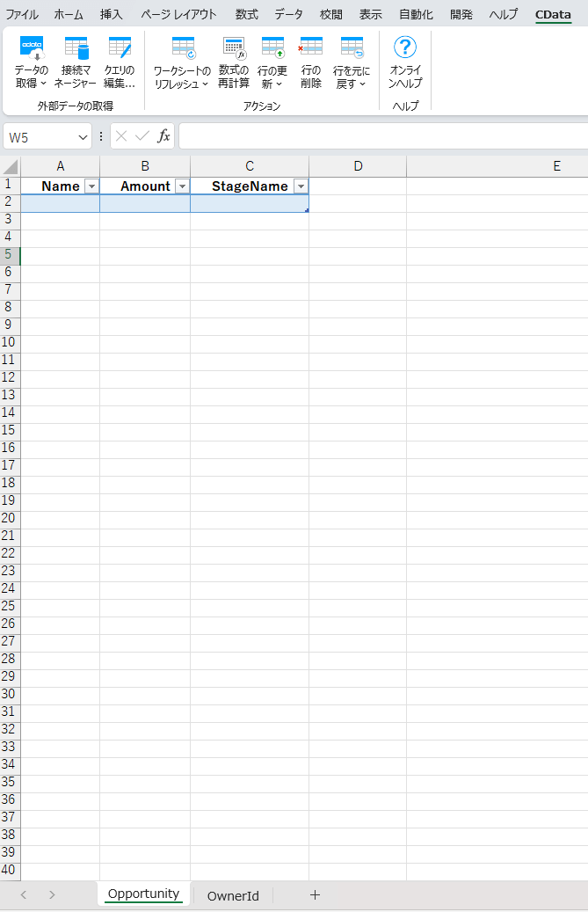Image resolution: width=588 pixels, height=912 pixels.
Task: Select row 1 header
Action: click(x=9, y=185)
